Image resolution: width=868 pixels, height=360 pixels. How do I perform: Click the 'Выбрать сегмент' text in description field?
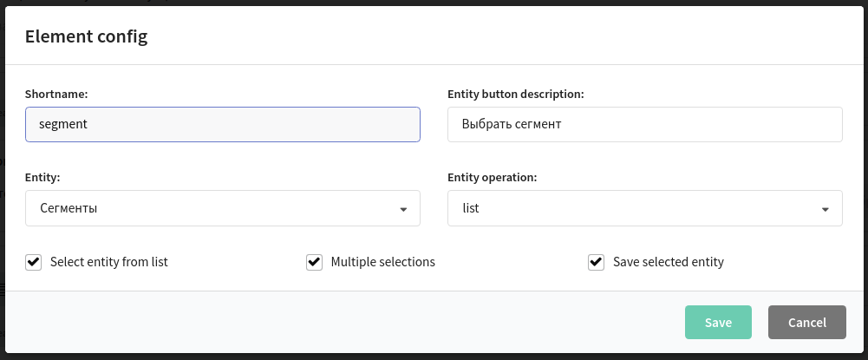pyautogui.click(x=512, y=124)
